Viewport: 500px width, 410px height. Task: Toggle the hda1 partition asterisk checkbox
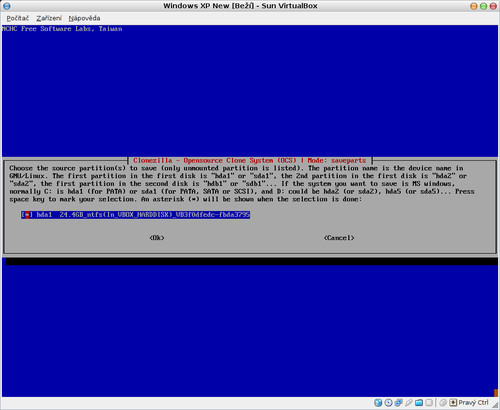click(x=27, y=215)
